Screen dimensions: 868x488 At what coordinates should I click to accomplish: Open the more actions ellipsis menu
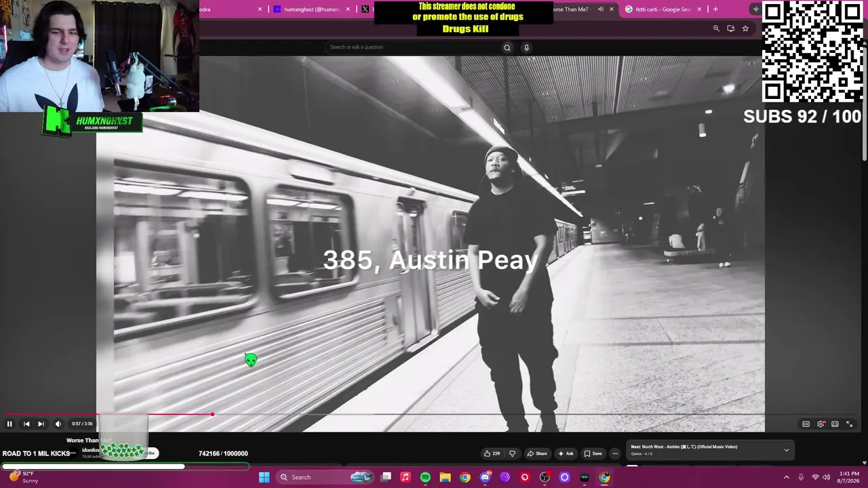[x=615, y=453]
